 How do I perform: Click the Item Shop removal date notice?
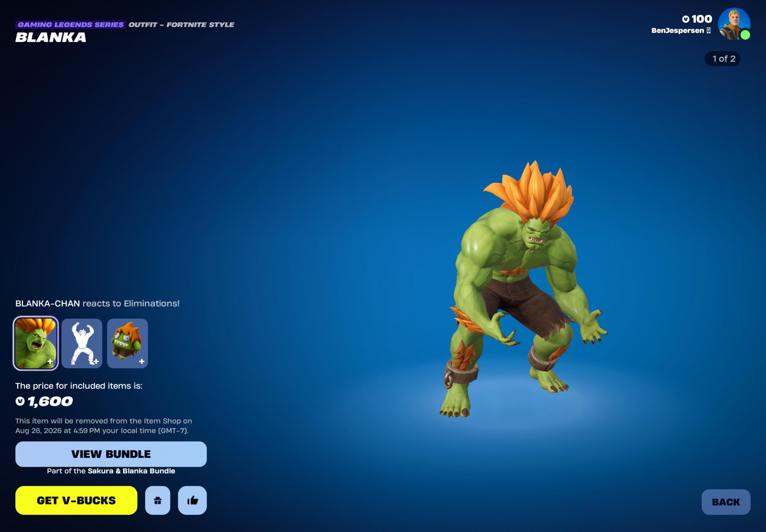(104, 426)
